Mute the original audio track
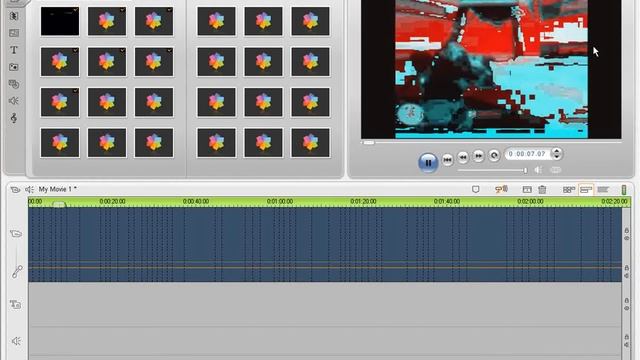640x360 pixels. click(627, 276)
